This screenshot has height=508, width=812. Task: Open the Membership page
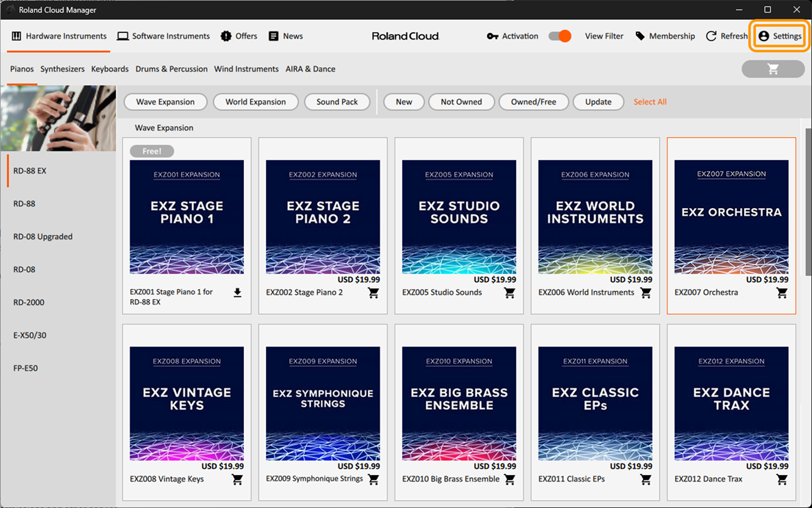[x=665, y=36]
